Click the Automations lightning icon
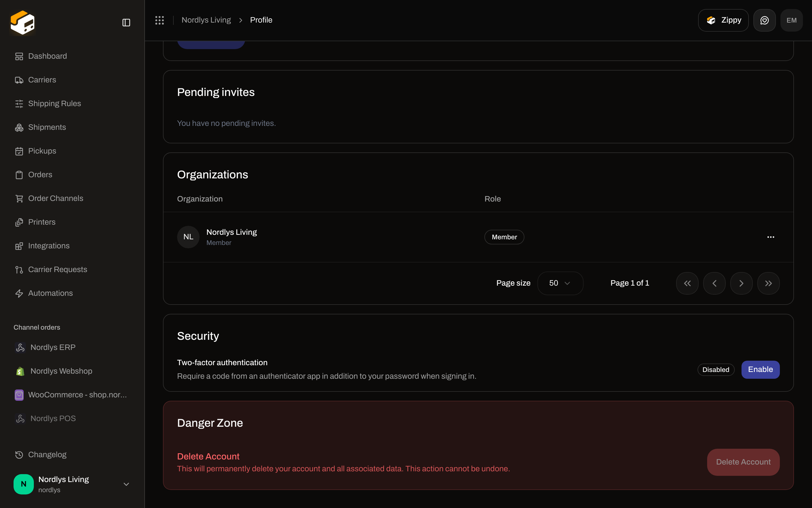 [x=19, y=293]
